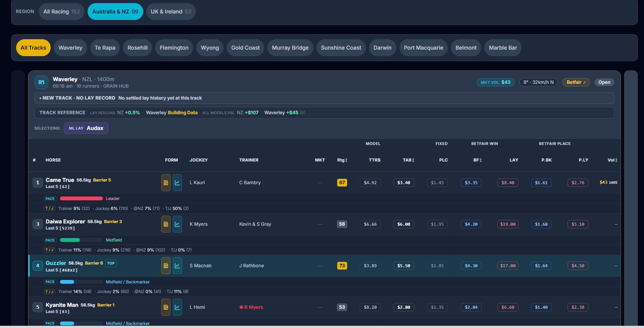Filter by Marble Bar track
This screenshot has width=644, height=328.
[x=503, y=48]
